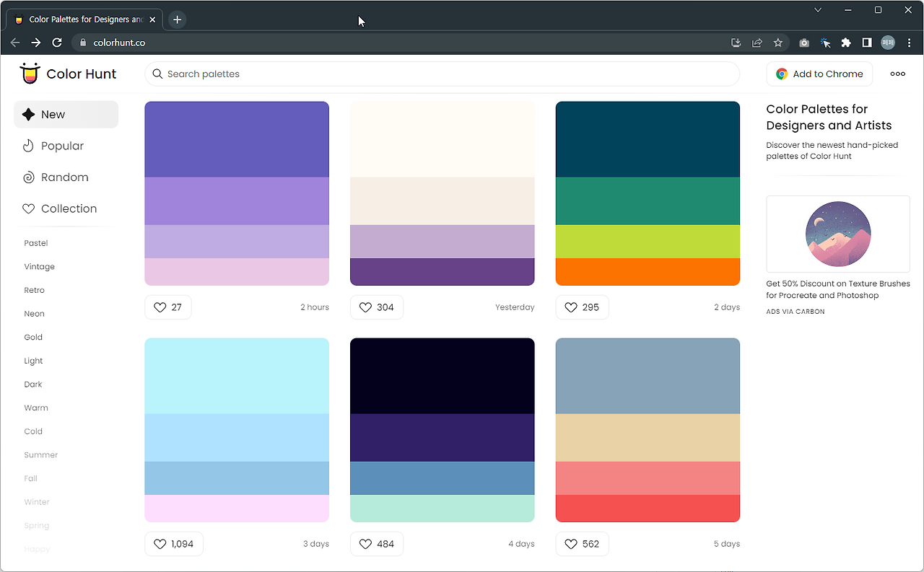Click the Search palettes input field
Viewport: 924px width, 572px height.
tap(442, 74)
